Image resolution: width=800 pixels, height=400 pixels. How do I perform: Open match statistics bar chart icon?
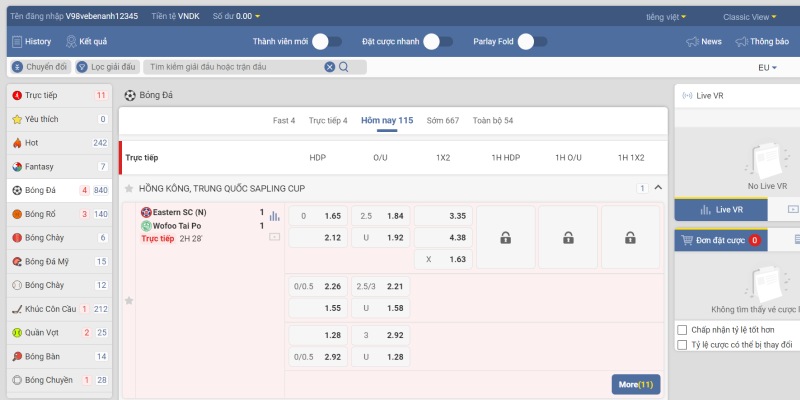pos(274,215)
